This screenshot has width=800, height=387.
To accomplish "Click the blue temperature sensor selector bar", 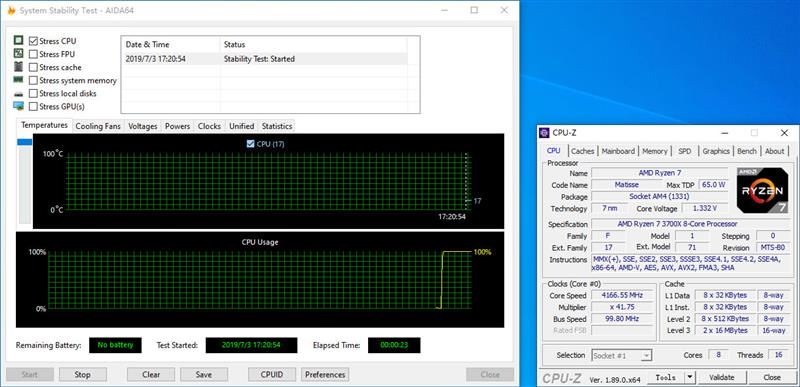I will pos(24,142).
